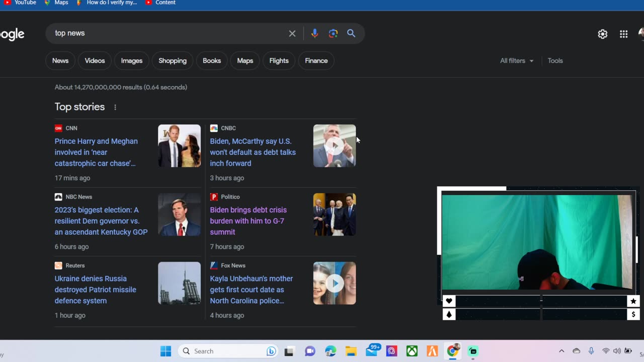Click inside the 'top news' search field
This screenshot has height=362, width=644.
coord(169,33)
